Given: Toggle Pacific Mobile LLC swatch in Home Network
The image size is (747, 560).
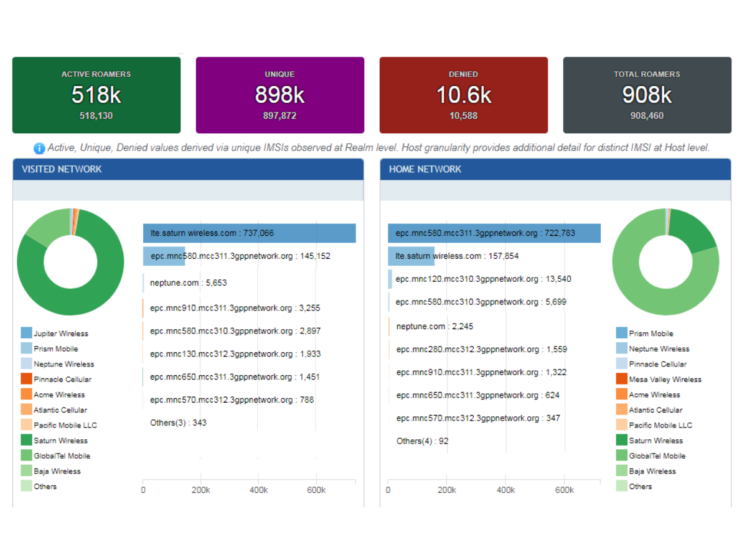Looking at the screenshot, I should tap(622, 425).
